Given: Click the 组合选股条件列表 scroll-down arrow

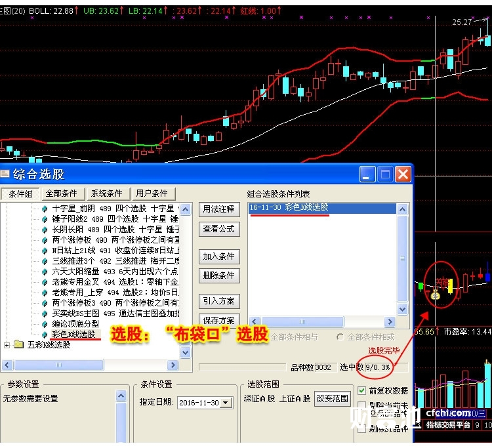Looking at the screenshot, I should point(403,310).
